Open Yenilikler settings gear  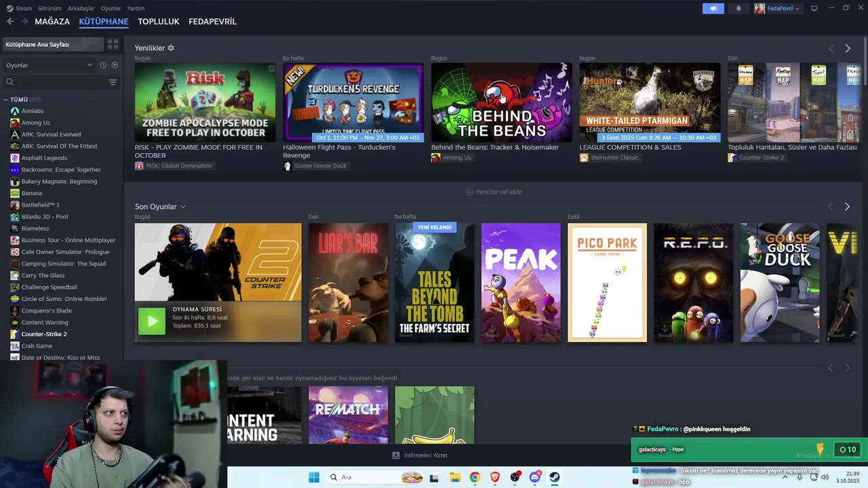[x=171, y=48]
